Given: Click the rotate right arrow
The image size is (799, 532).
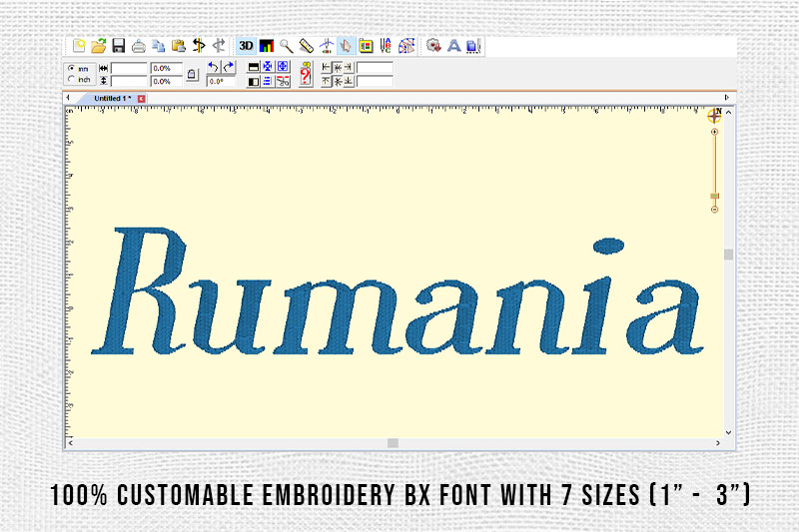Looking at the screenshot, I should (x=229, y=67).
